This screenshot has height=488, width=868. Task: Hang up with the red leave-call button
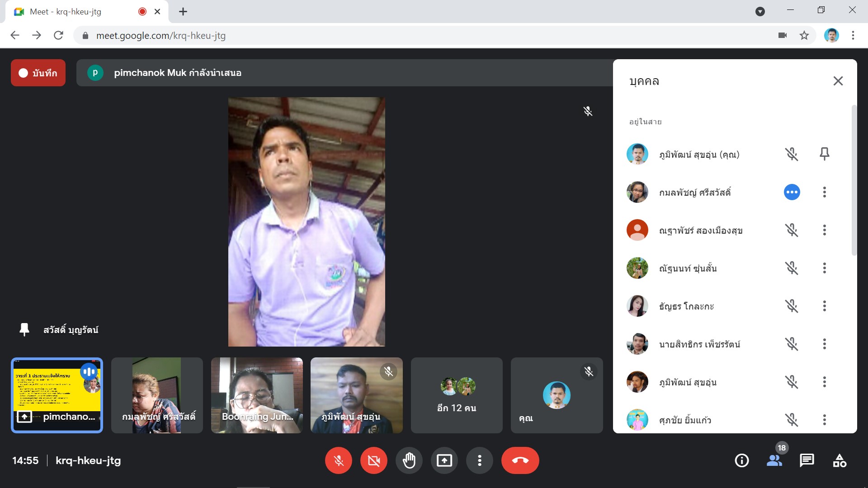coord(520,460)
